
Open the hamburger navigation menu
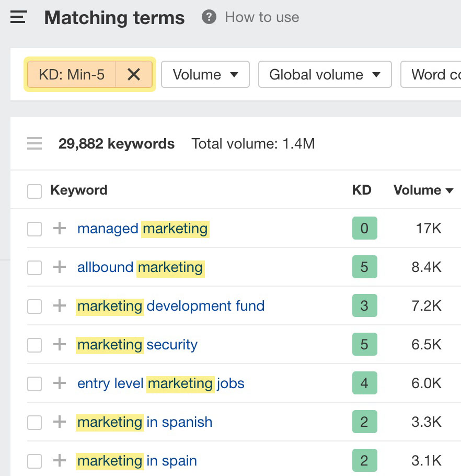click(18, 18)
